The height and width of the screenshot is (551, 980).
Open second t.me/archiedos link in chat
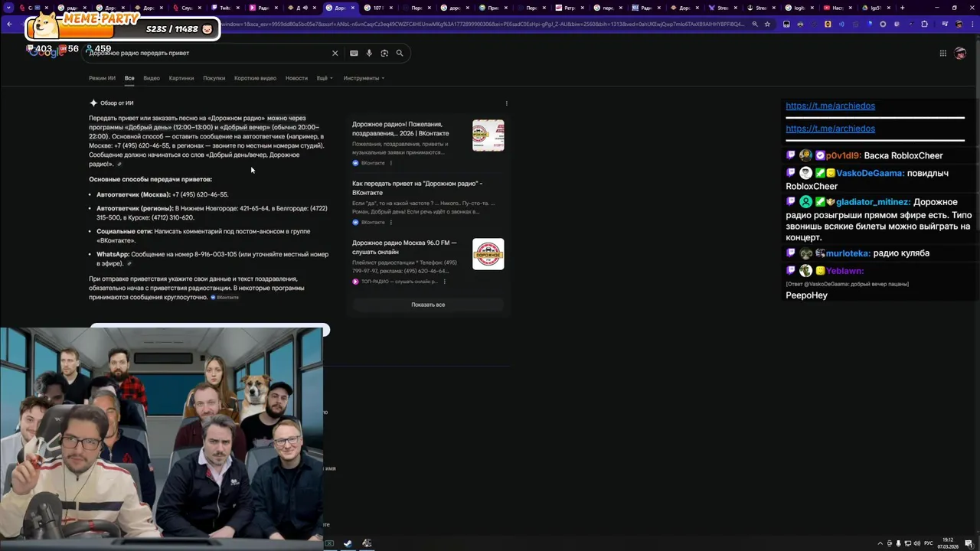830,129
